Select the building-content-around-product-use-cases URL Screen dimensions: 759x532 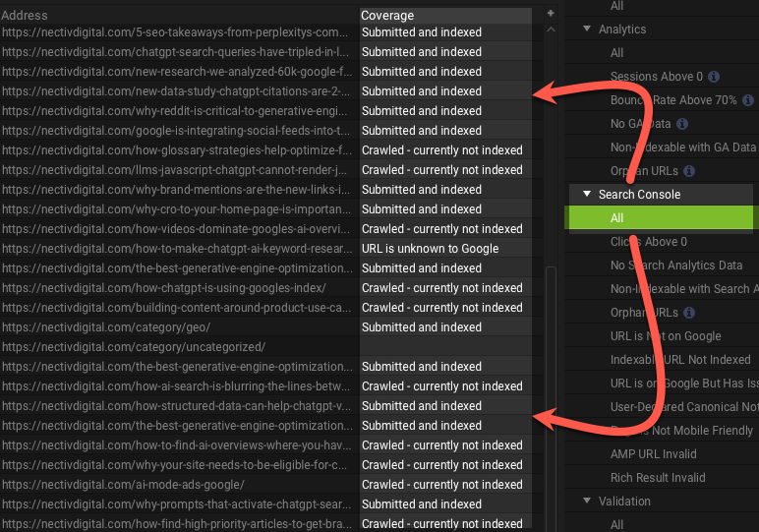(176, 308)
